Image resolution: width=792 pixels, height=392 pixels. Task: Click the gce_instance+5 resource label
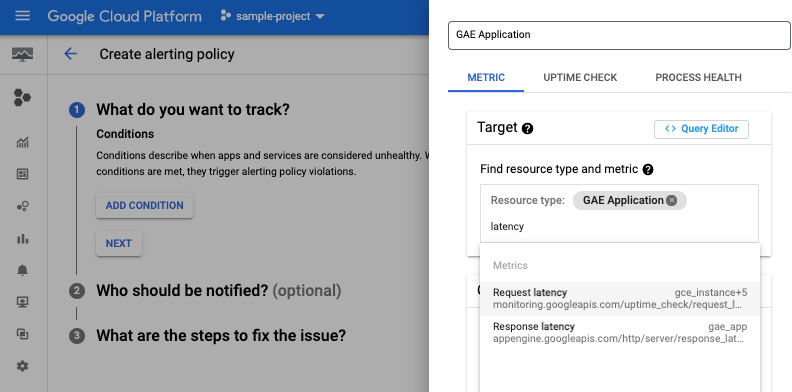711,292
